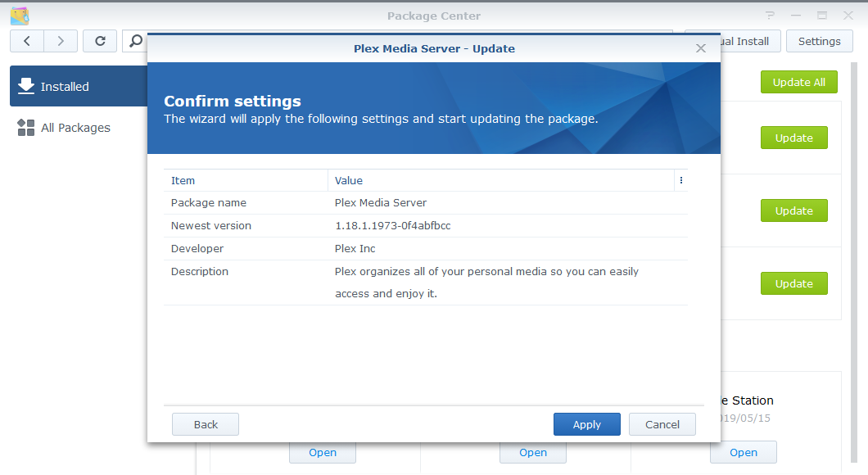Open Package Center help question mark
Viewport: 868px width, 475px height.
tap(770, 16)
